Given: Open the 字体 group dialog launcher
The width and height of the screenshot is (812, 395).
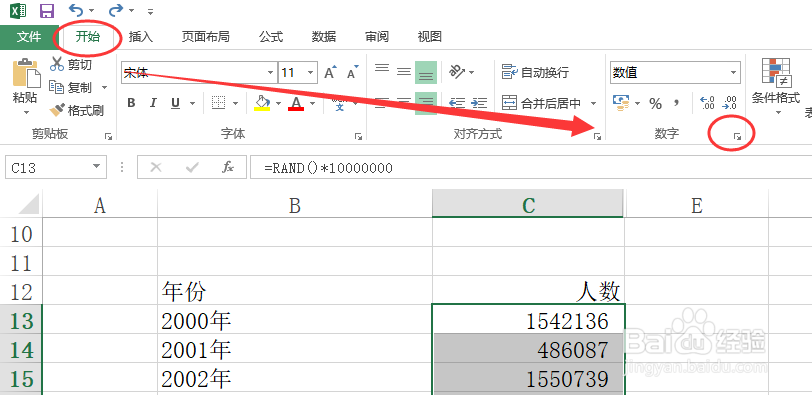Looking at the screenshot, I should click(x=358, y=136).
